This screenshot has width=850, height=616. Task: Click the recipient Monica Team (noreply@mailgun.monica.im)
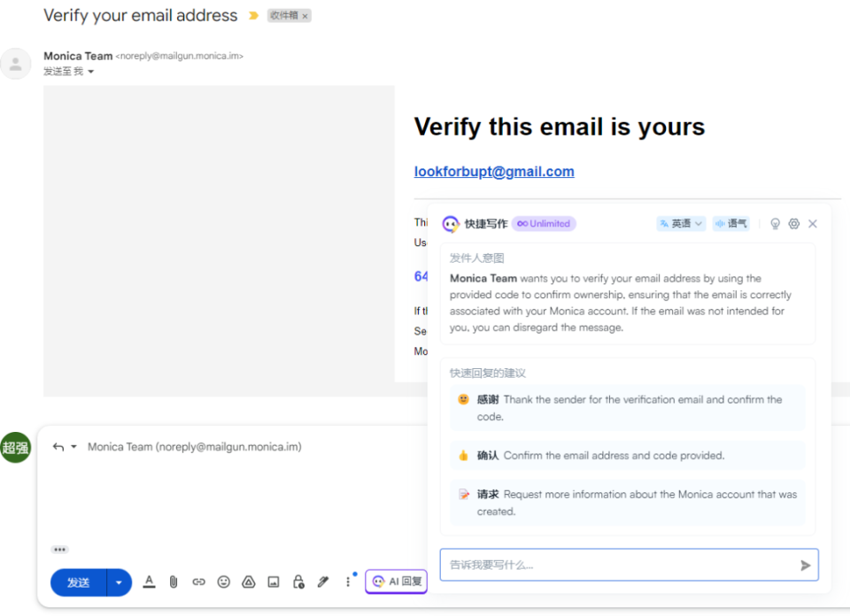pyautogui.click(x=195, y=447)
